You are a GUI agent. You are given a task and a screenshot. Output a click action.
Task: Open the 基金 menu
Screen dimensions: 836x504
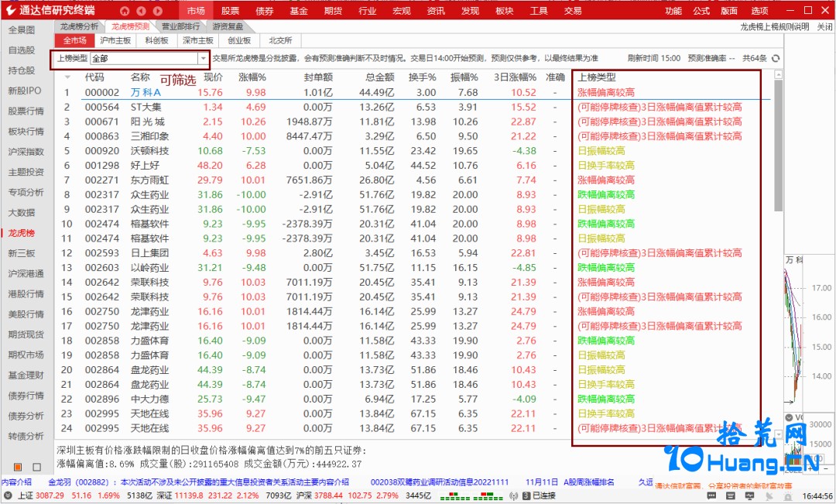point(299,11)
